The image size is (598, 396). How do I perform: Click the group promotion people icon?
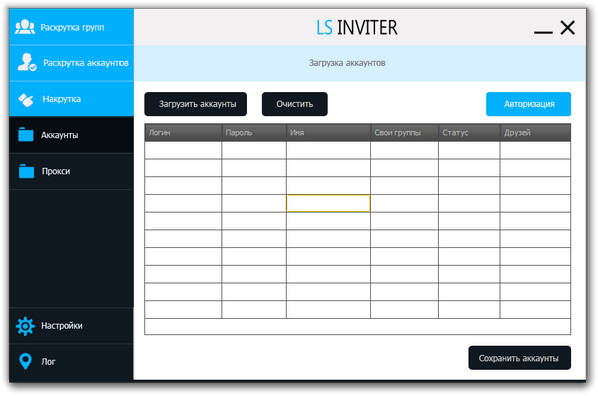pyautogui.click(x=25, y=27)
